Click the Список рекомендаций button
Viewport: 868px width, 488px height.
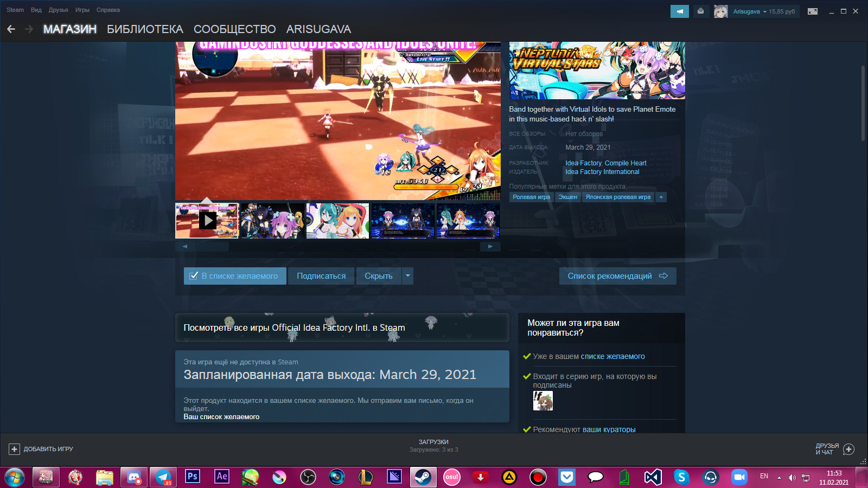coord(617,276)
